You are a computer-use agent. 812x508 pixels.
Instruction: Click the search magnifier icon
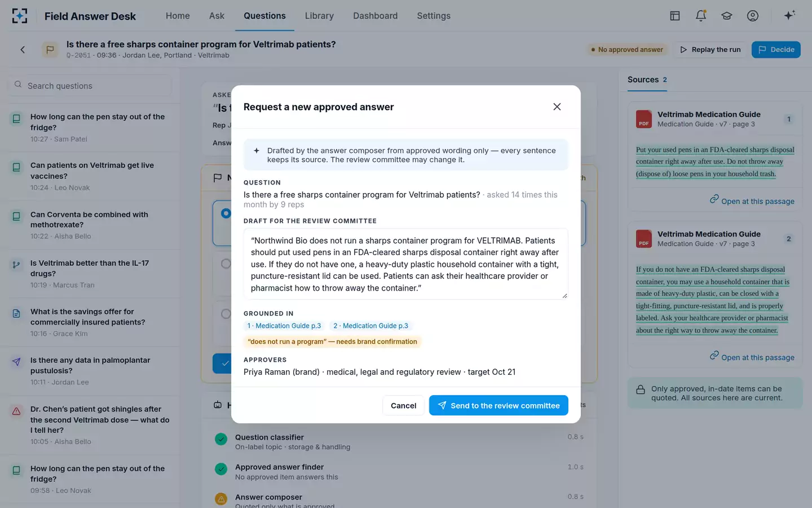[x=18, y=85]
